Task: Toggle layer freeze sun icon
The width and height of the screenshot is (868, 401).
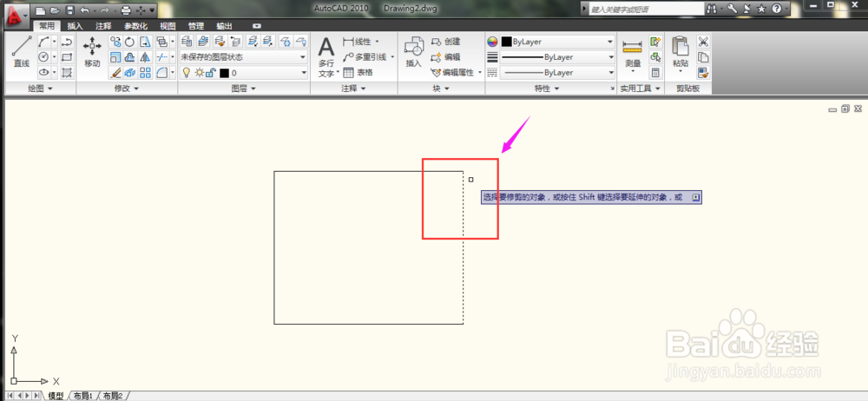Action: click(199, 73)
